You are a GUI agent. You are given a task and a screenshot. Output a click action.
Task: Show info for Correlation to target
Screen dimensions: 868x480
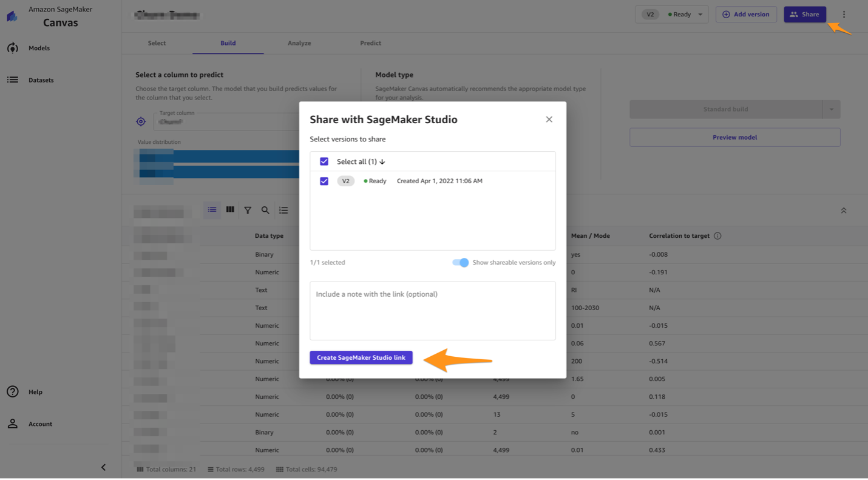point(717,236)
